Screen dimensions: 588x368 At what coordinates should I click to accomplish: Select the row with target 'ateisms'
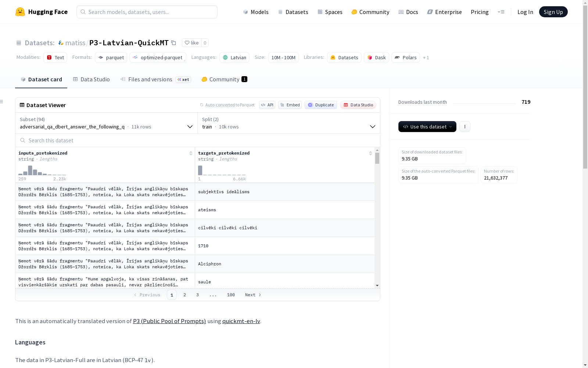coord(195,210)
